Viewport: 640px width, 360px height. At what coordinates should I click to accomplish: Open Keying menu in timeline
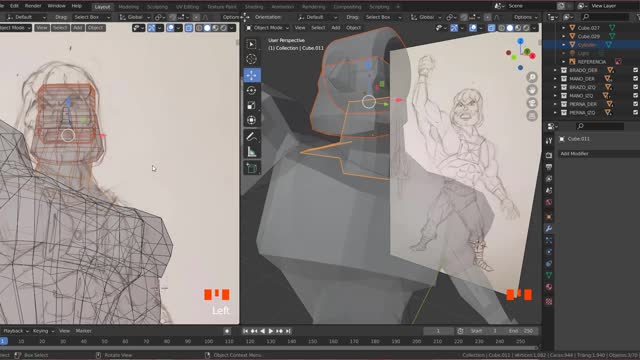tap(43, 331)
